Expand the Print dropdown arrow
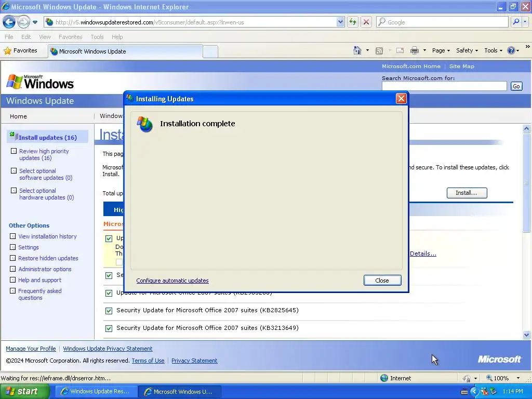 pos(424,50)
